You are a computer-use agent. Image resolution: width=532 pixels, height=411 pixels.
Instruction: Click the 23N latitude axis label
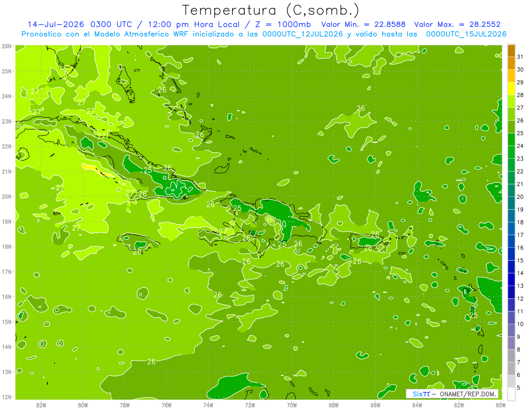[7, 121]
